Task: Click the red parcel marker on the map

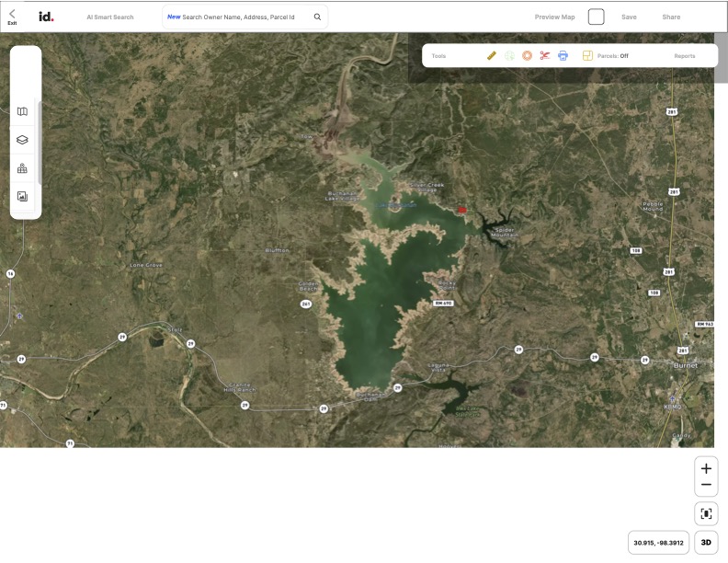Action: pyautogui.click(x=462, y=210)
